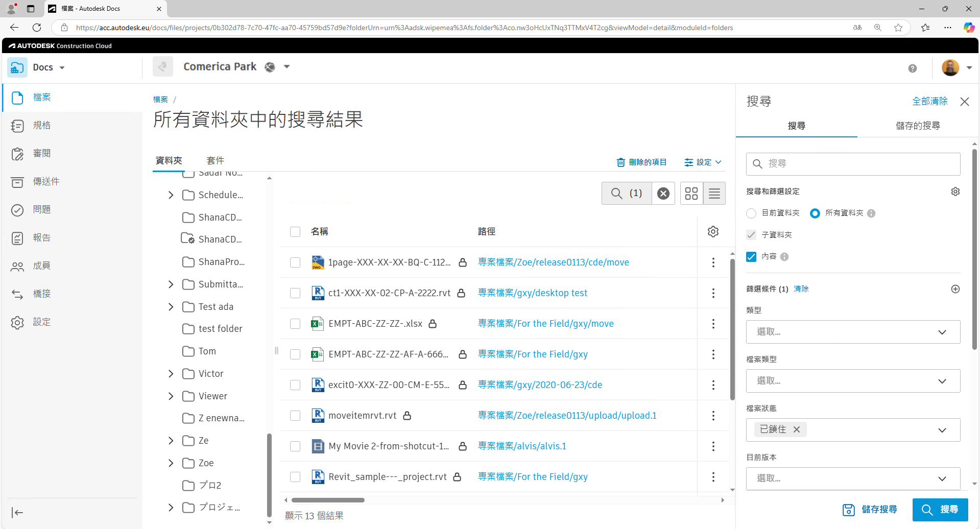Open the 審閱 (Reviews) sidebar icon

point(17,154)
